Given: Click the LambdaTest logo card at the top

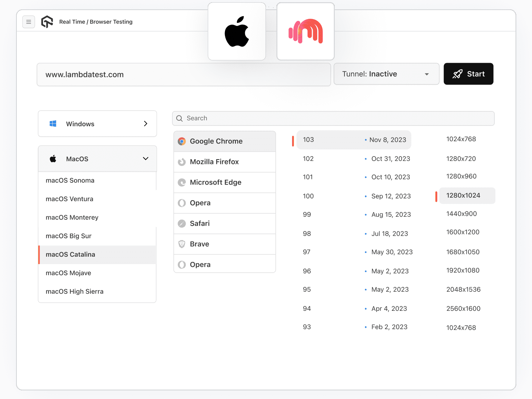Looking at the screenshot, I should pos(305,31).
